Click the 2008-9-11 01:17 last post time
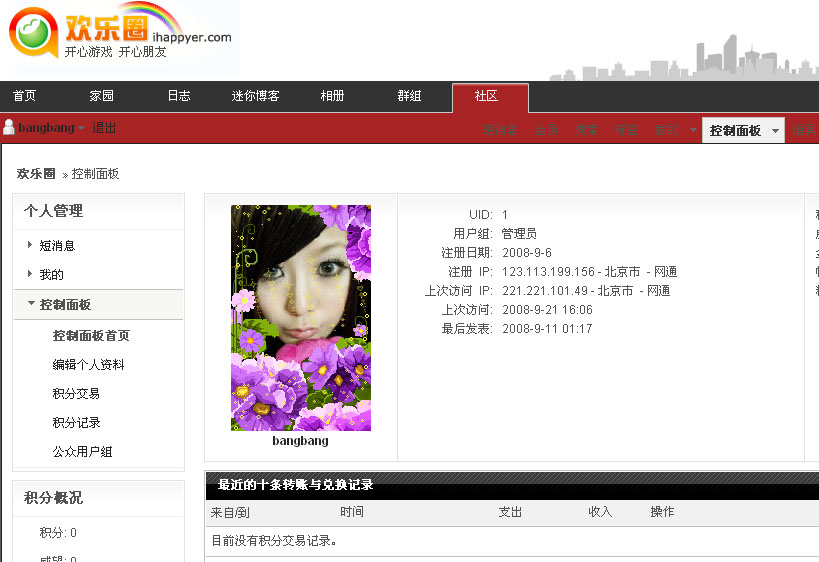 tap(547, 329)
